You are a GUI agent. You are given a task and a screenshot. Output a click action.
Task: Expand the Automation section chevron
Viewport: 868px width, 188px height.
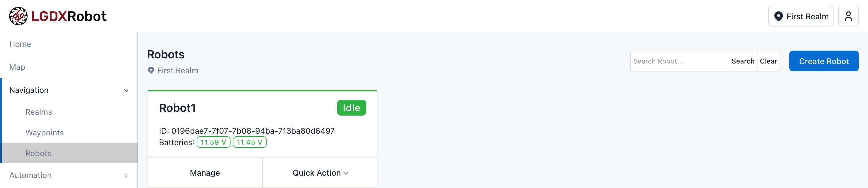tap(126, 176)
